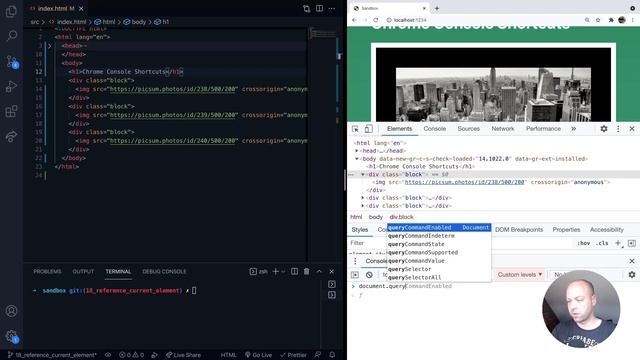This screenshot has width=640, height=360.
Task: Clear the console with the ban icon
Action: point(369,275)
